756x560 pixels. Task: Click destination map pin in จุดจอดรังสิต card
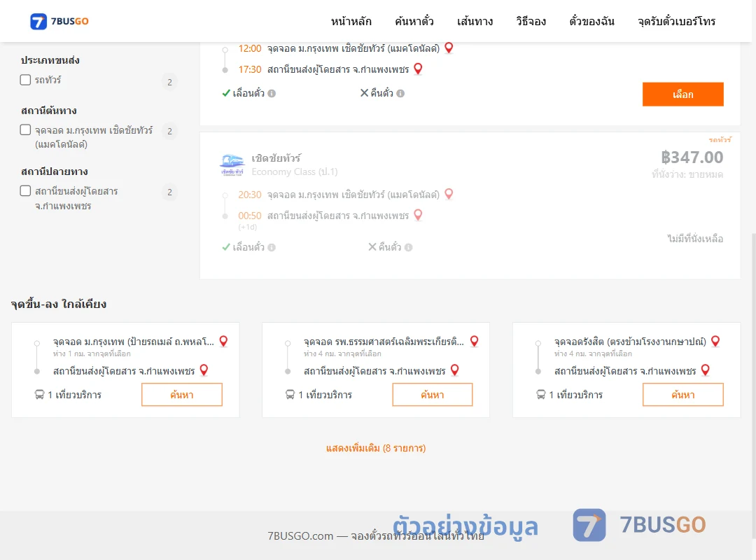706,370
